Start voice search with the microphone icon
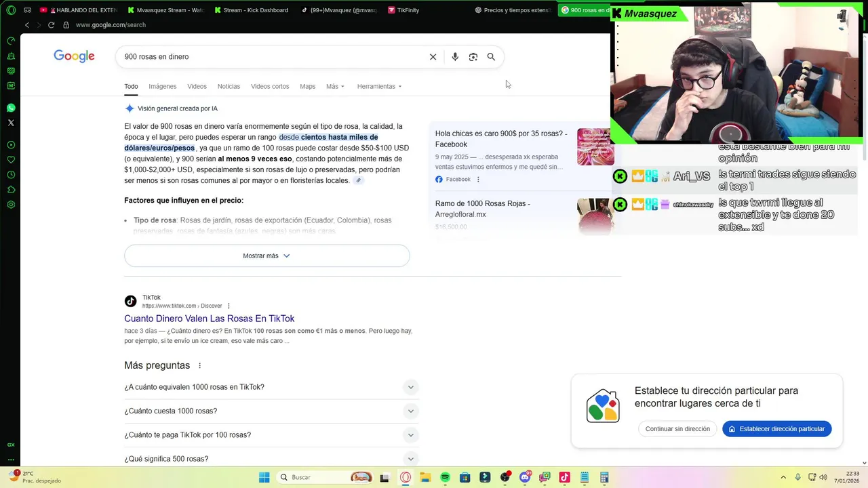868x488 pixels. click(x=455, y=57)
